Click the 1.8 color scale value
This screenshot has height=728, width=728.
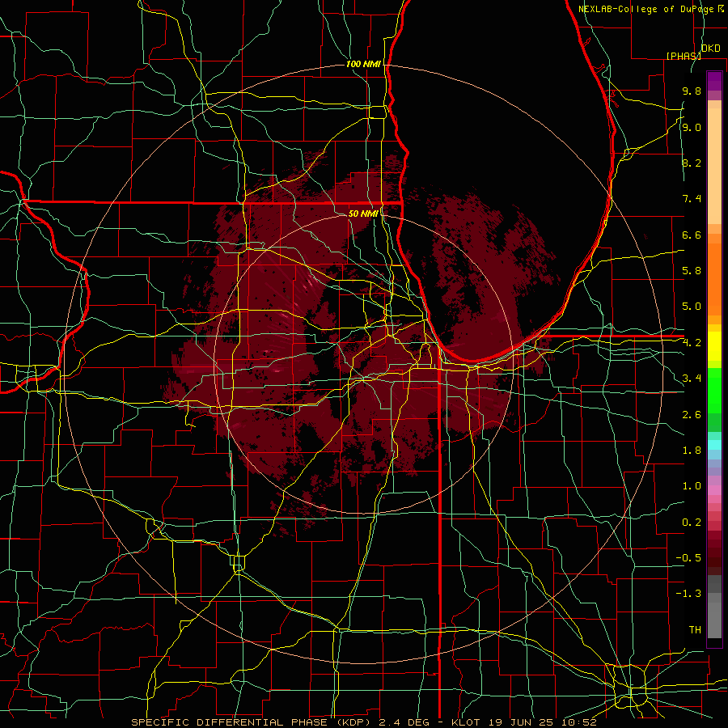click(692, 451)
